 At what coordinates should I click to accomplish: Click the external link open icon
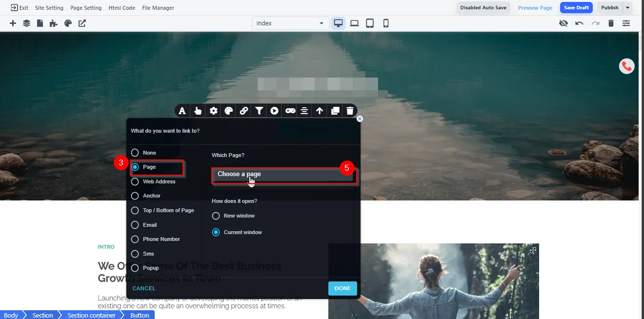[82, 23]
